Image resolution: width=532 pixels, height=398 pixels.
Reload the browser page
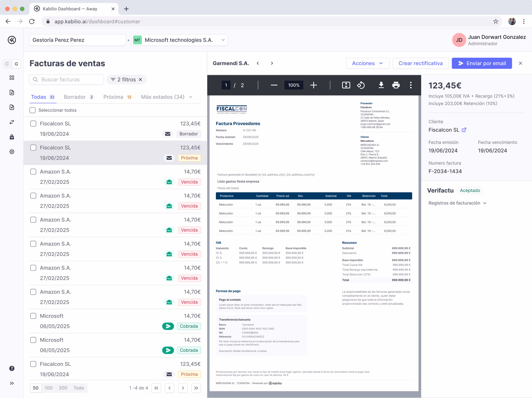[x=32, y=21]
